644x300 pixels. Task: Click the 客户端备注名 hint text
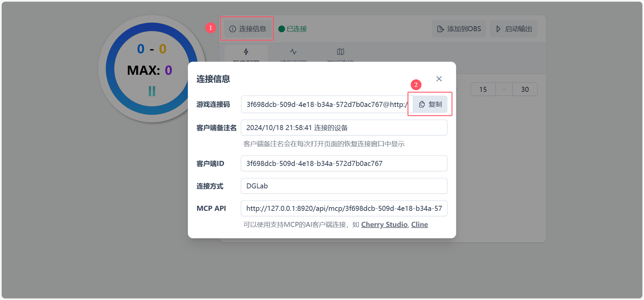click(x=324, y=144)
